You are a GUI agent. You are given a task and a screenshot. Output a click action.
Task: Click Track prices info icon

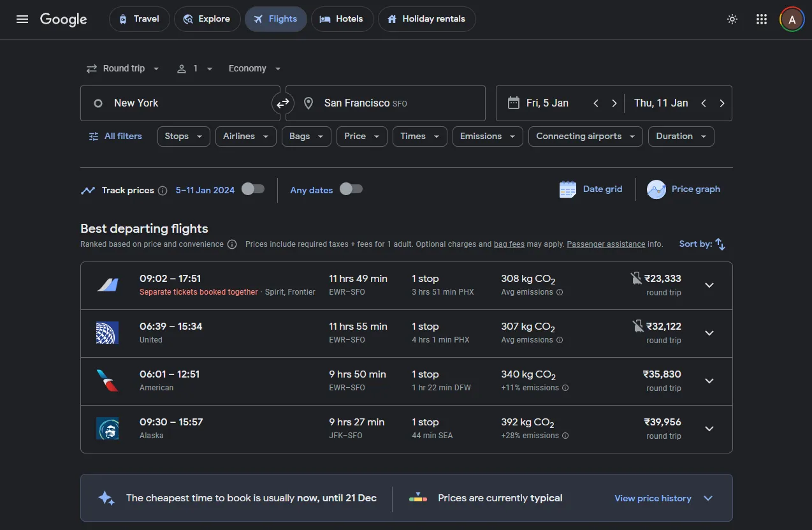pos(163,190)
